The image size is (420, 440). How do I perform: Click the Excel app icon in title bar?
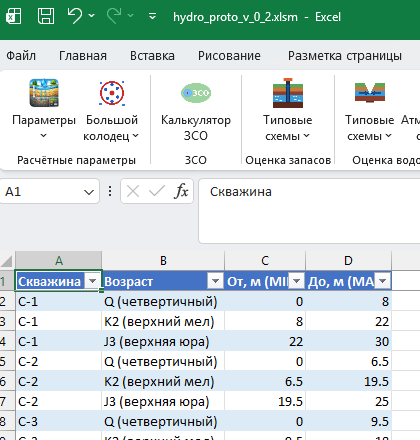(14, 16)
